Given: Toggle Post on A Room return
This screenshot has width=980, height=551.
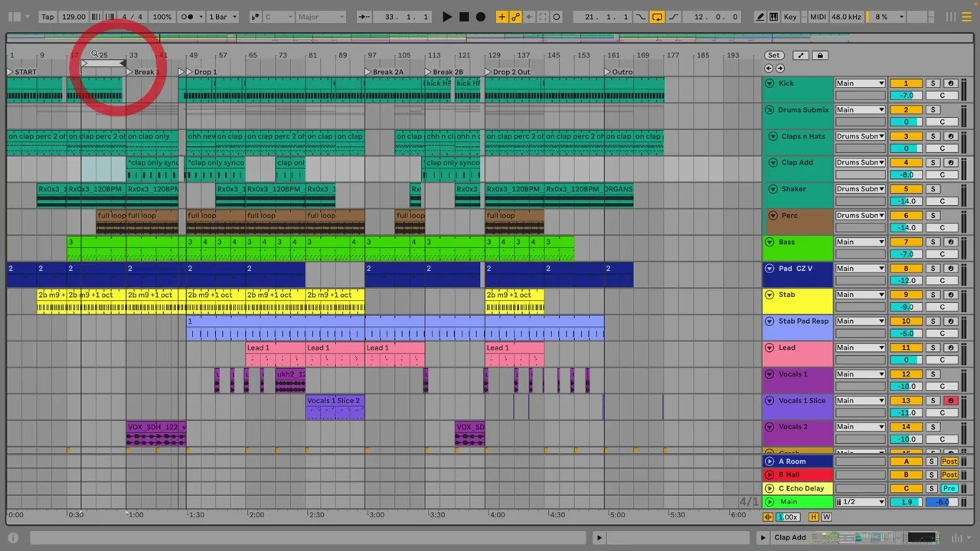Looking at the screenshot, I should pos(949,461).
